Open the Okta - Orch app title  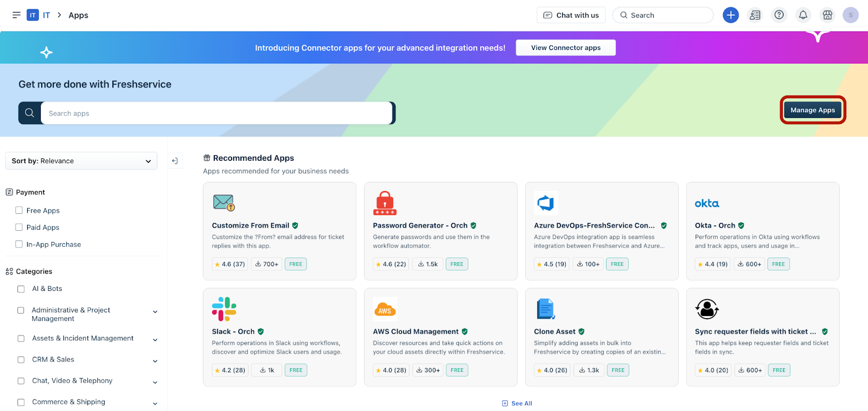tap(715, 225)
